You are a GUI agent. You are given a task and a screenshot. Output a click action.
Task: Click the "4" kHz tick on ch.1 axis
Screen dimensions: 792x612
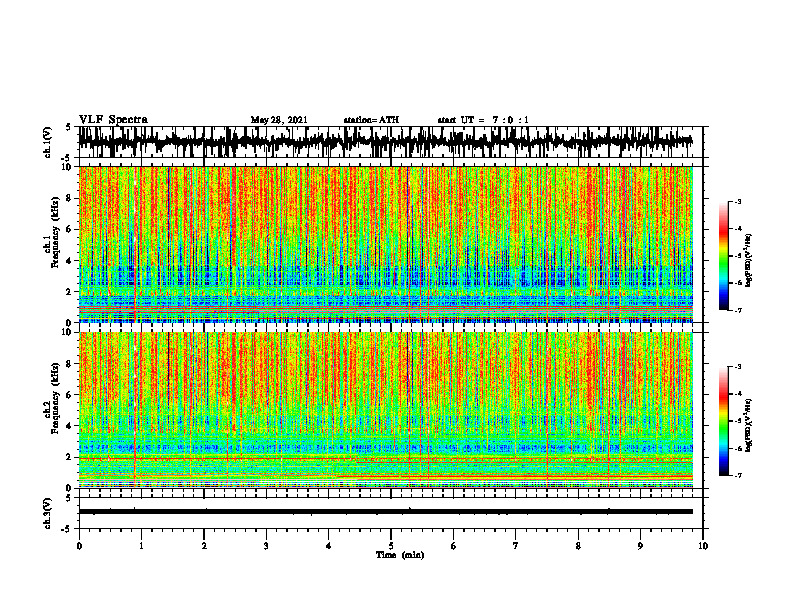(70, 261)
